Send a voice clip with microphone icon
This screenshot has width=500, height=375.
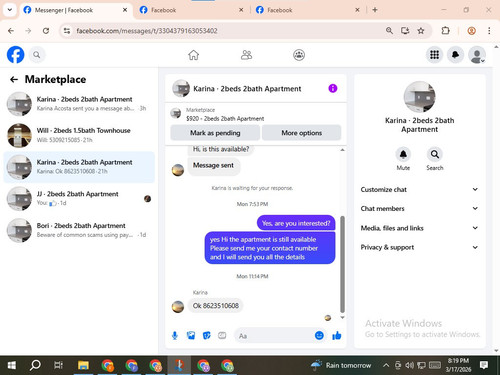(x=175, y=336)
